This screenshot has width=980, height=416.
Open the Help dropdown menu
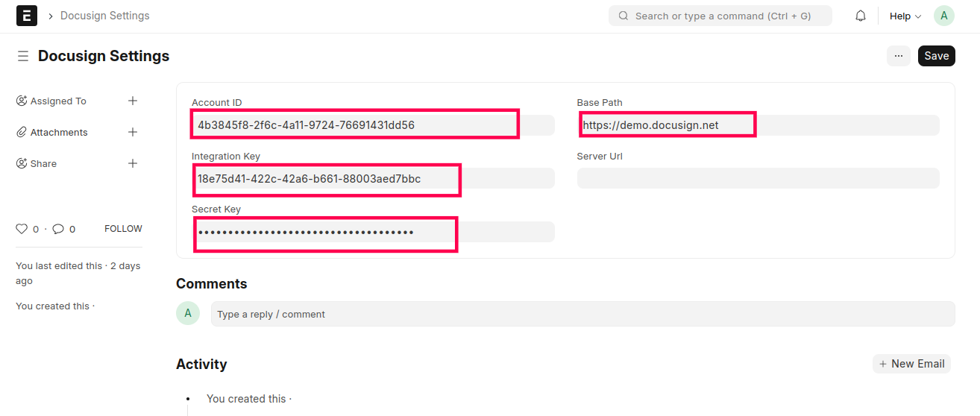point(905,16)
